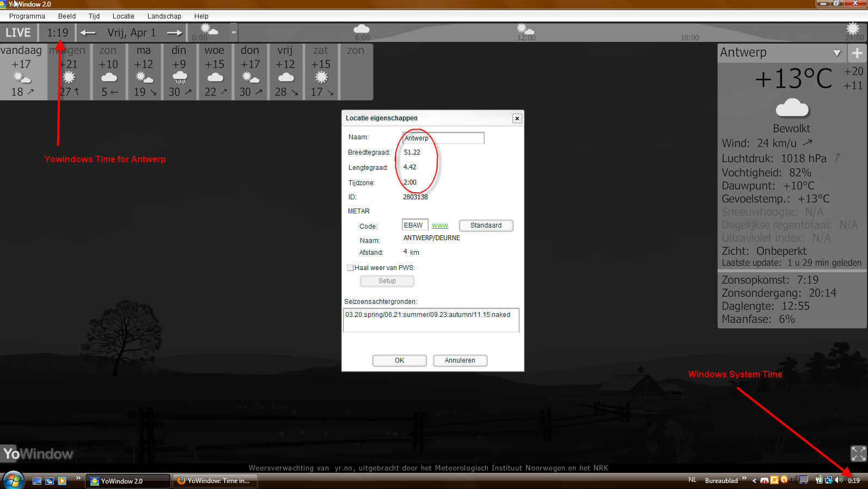Click the Zonsopkomst 7:19 row
Screen dimensions: 868x489
[x=770, y=280]
